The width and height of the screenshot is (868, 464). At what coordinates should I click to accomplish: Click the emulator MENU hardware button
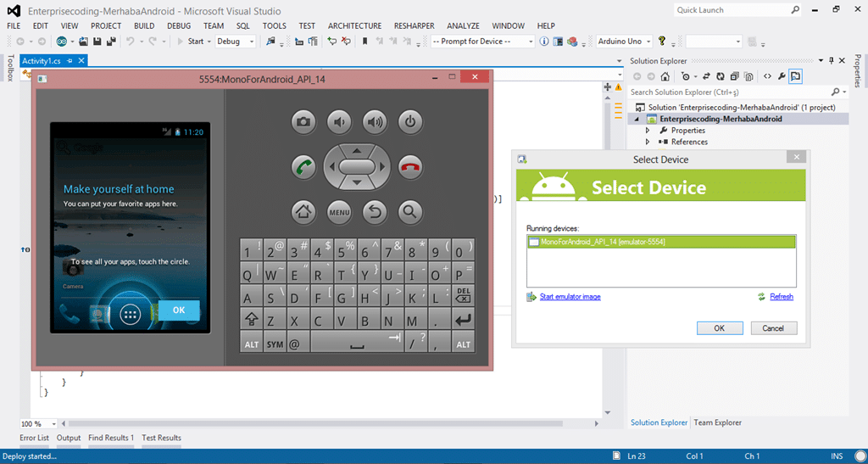point(339,211)
